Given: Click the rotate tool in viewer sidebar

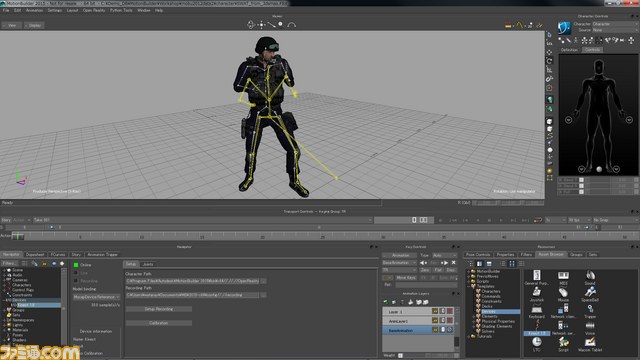Looking at the screenshot, I should [549, 61].
